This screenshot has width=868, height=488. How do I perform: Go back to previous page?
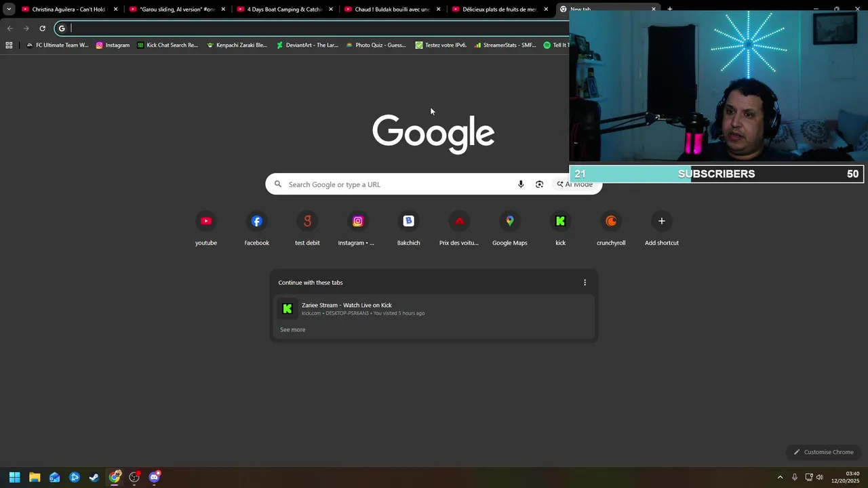tap(10, 28)
